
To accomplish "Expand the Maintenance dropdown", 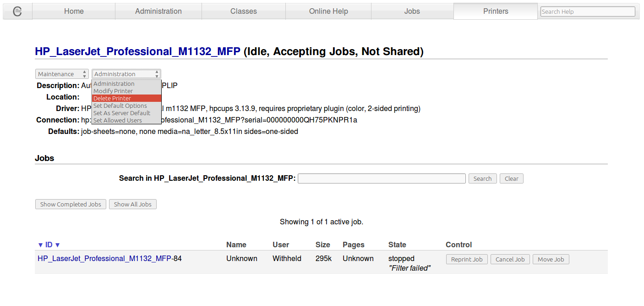I will 62,74.
